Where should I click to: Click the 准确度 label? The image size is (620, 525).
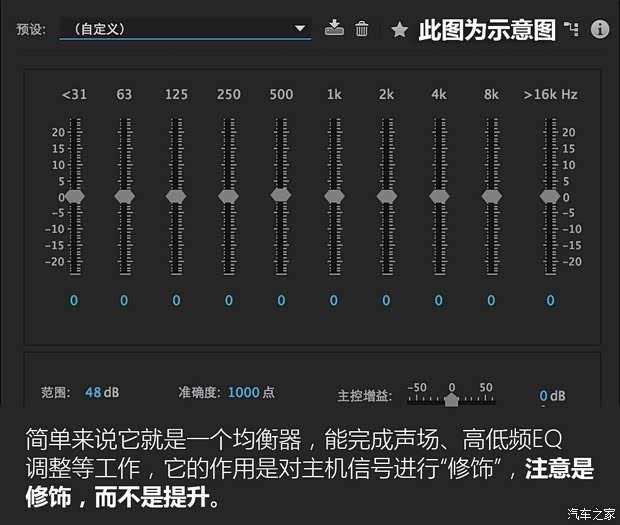click(x=199, y=392)
